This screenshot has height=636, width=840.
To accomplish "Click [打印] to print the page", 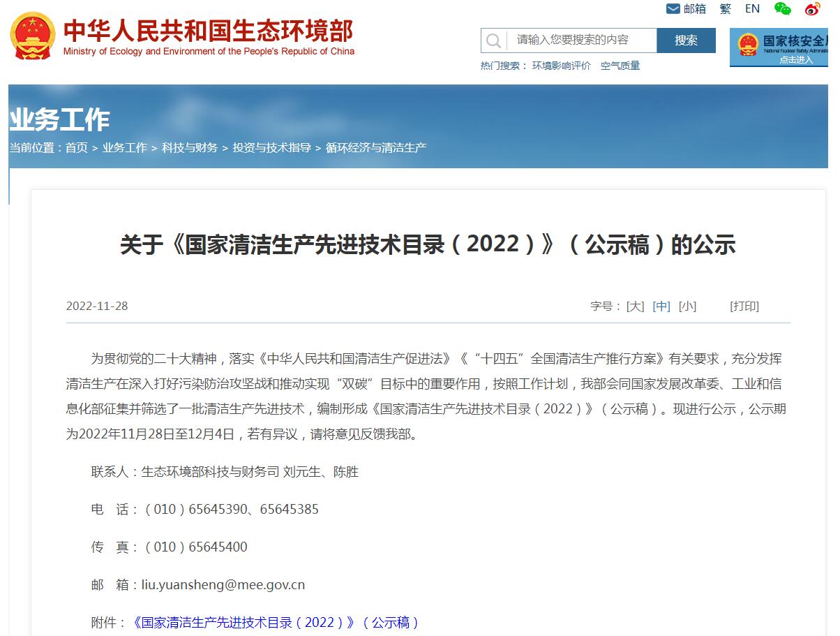I will [x=744, y=306].
